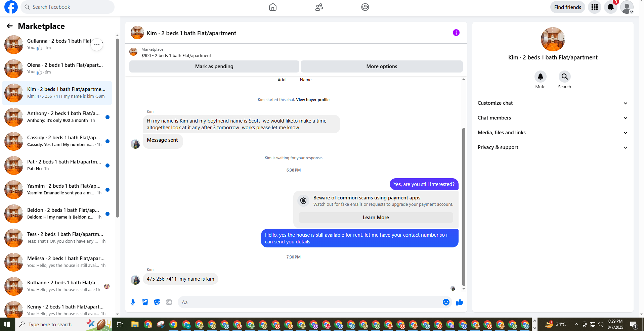Click the chat messages scrollbar
The height and width of the screenshot is (331, 644).
pyautogui.click(x=464, y=206)
